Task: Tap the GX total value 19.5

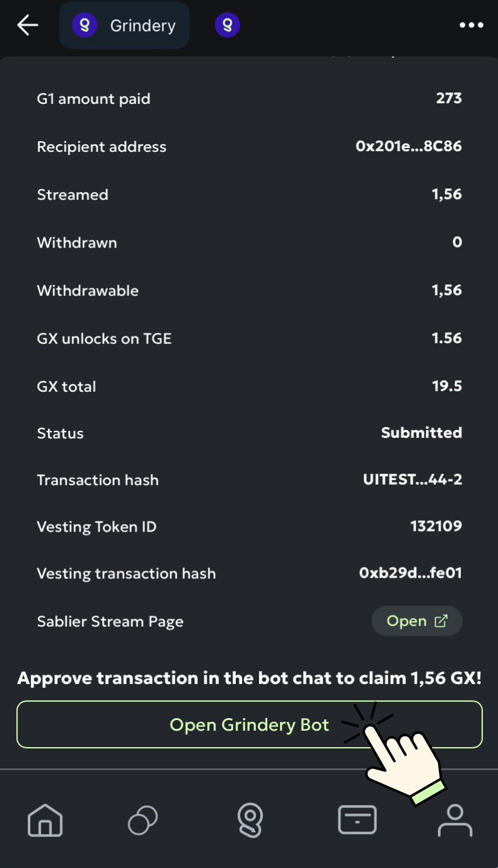Action: point(447,386)
